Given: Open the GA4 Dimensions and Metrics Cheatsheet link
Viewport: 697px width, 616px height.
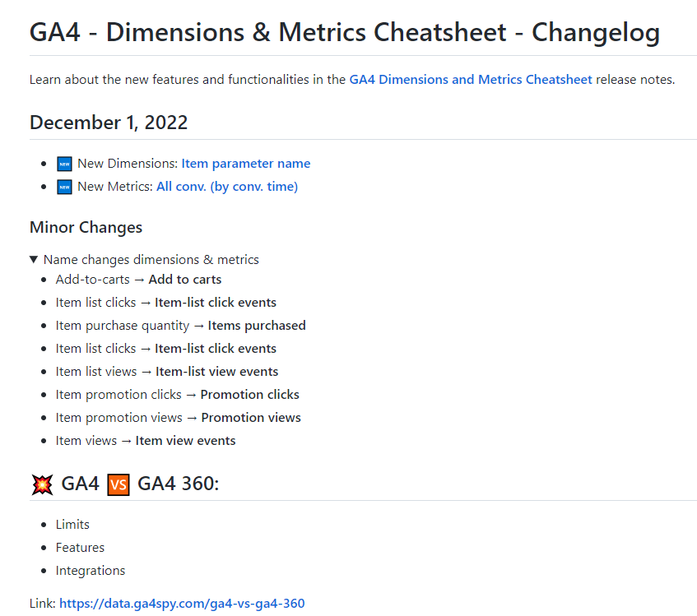Looking at the screenshot, I should click(x=471, y=80).
